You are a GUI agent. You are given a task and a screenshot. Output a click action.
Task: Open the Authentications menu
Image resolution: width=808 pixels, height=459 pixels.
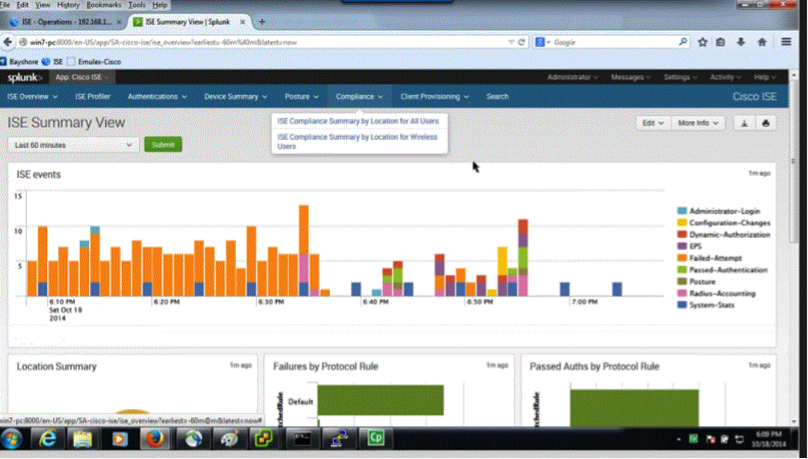[158, 97]
